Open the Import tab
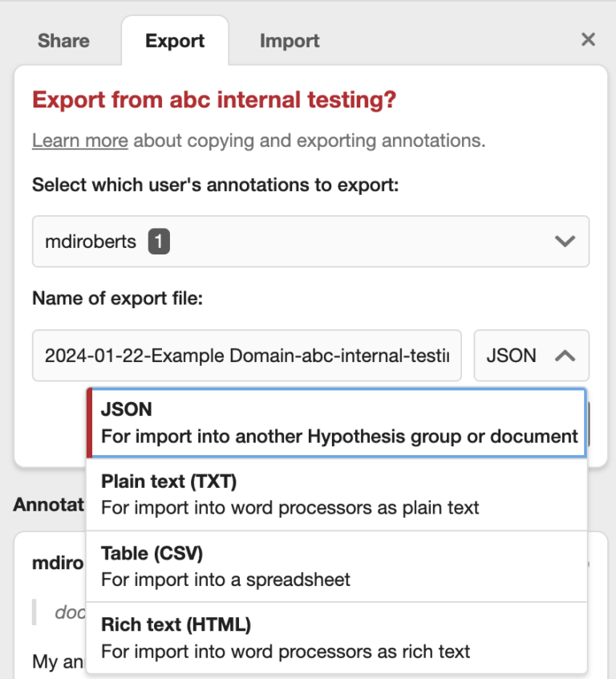The width and height of the screenshot is (616, 679). [290, 41]
